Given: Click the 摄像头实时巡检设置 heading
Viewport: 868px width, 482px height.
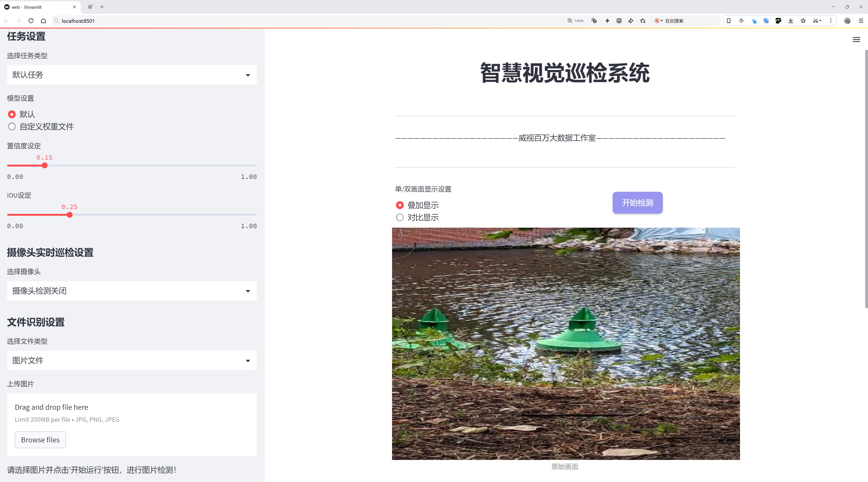Looking at the screenshot, I should (50, 252).
